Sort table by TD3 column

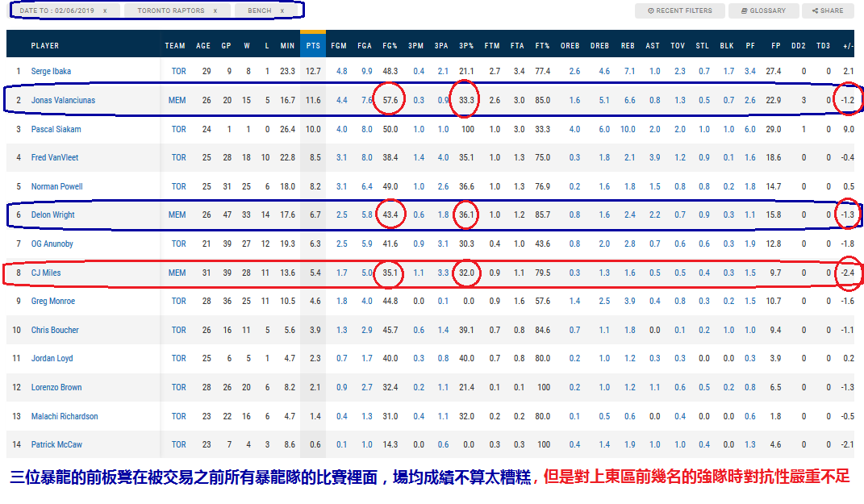[x=823, y=46]
